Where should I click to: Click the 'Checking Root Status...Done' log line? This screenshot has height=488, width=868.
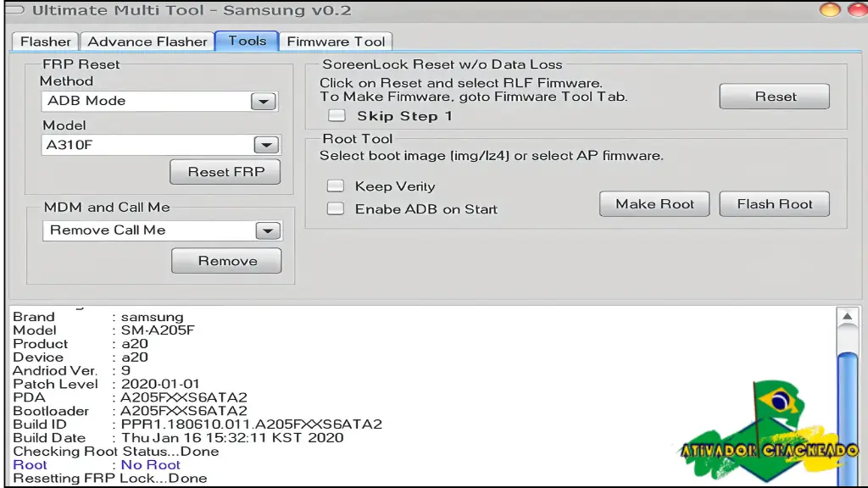[115, 452]
